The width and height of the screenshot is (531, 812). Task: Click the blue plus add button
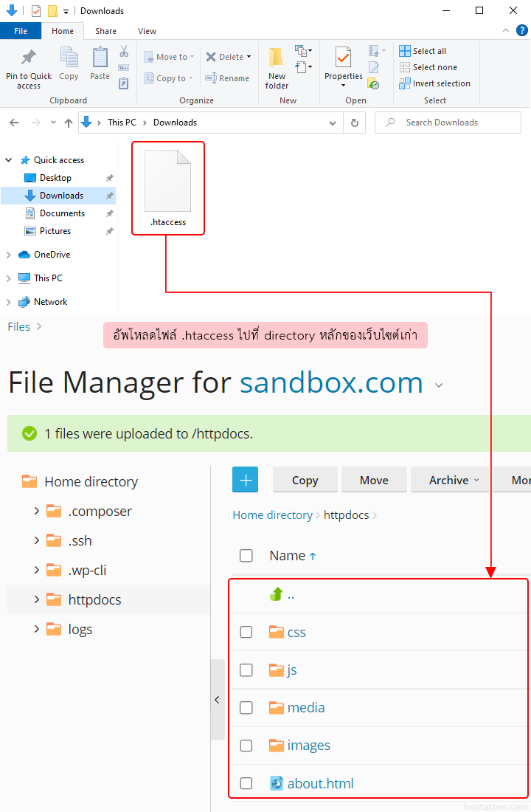click(x=245, y=480)
